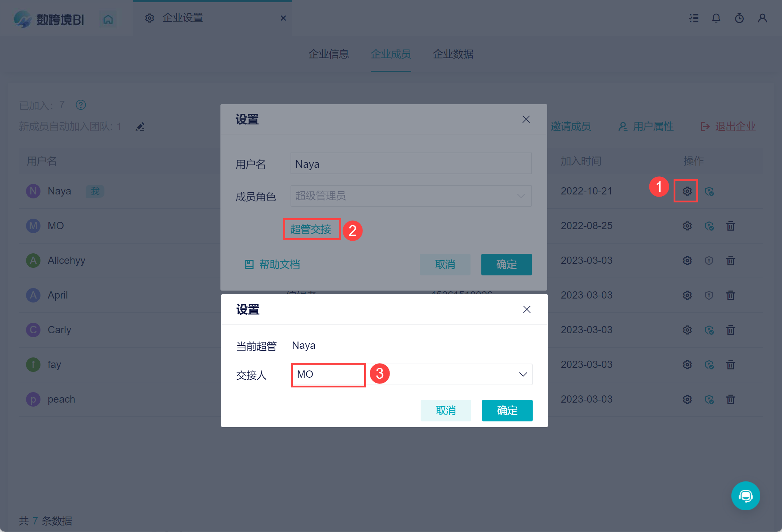Confirm the handover with the 确定 button
Viewport: 782px width, 532px height.
[507, 411]
